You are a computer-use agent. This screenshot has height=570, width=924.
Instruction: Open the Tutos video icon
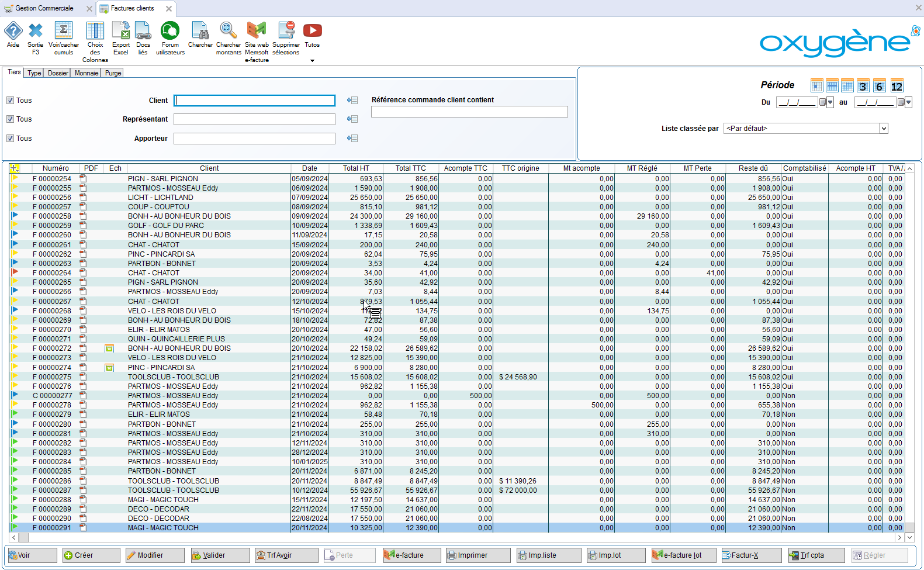(312, 31)
